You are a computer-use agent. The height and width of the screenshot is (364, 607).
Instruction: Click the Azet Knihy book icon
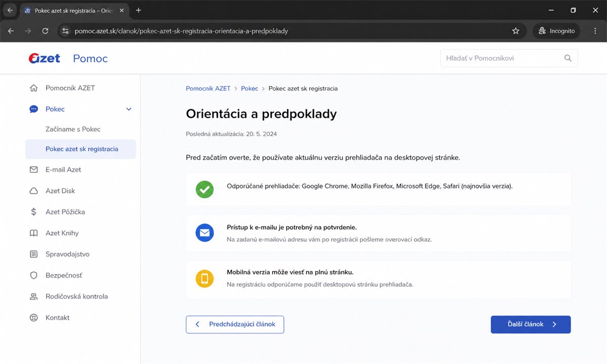pos(34,234)
